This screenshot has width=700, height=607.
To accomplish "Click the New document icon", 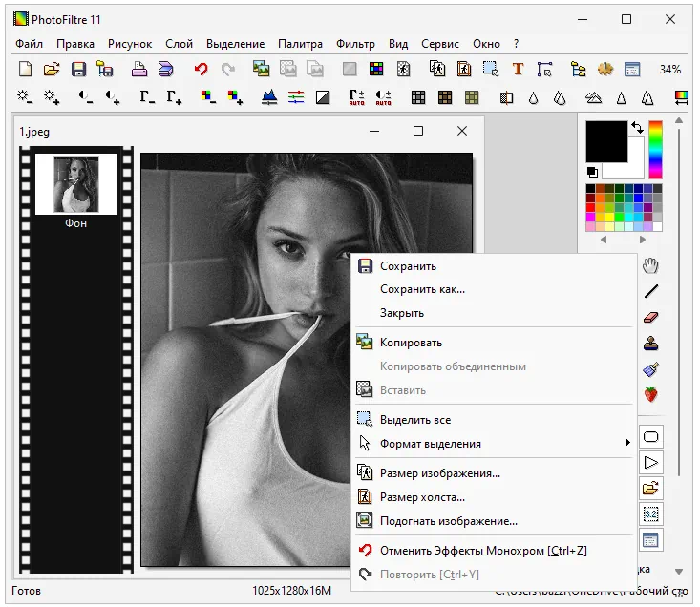I will tap(25, 69).
